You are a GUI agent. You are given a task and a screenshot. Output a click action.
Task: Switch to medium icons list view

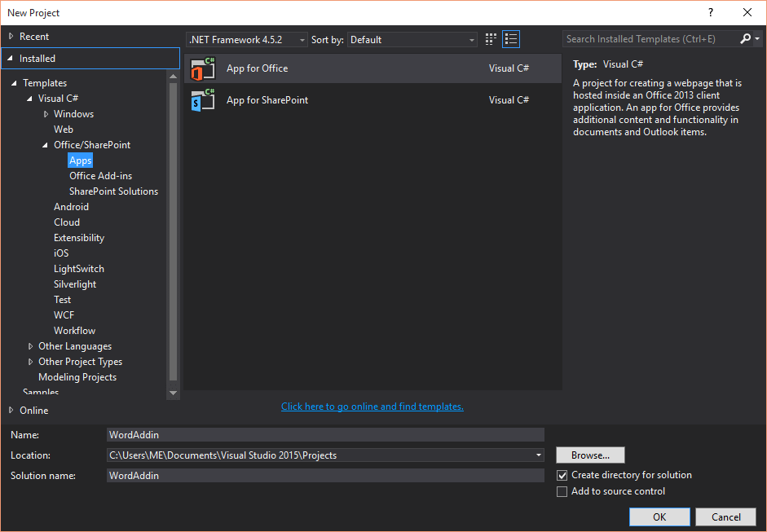click(x=511, y=39)
